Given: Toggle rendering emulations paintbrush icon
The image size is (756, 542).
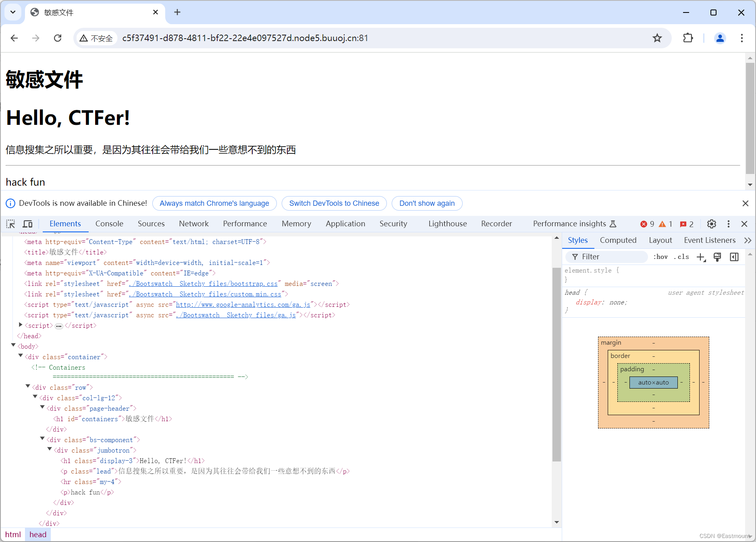Looking at the screenshot, I should (717, 257).
